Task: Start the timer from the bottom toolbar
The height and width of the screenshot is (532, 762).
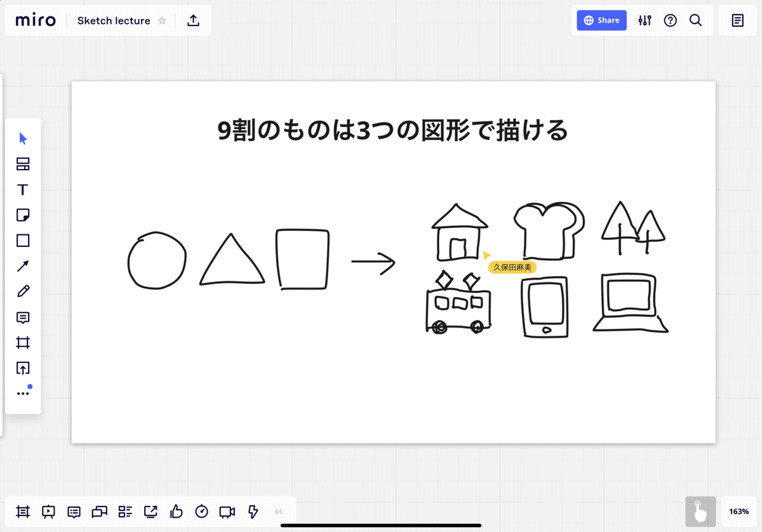Action: coord(201,512)
